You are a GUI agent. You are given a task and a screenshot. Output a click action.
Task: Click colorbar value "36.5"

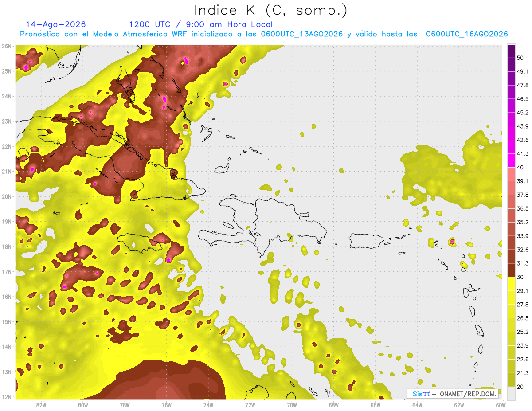point(522,208)
